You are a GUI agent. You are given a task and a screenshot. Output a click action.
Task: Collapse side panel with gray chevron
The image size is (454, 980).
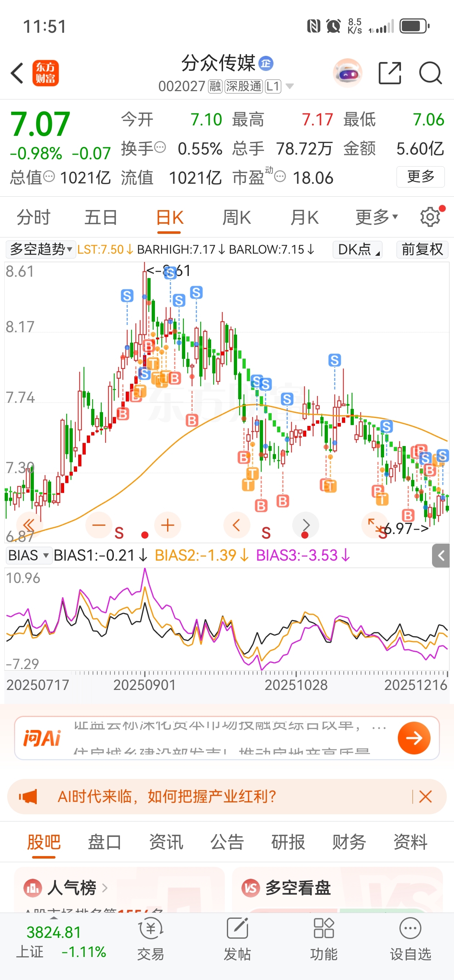441,556
